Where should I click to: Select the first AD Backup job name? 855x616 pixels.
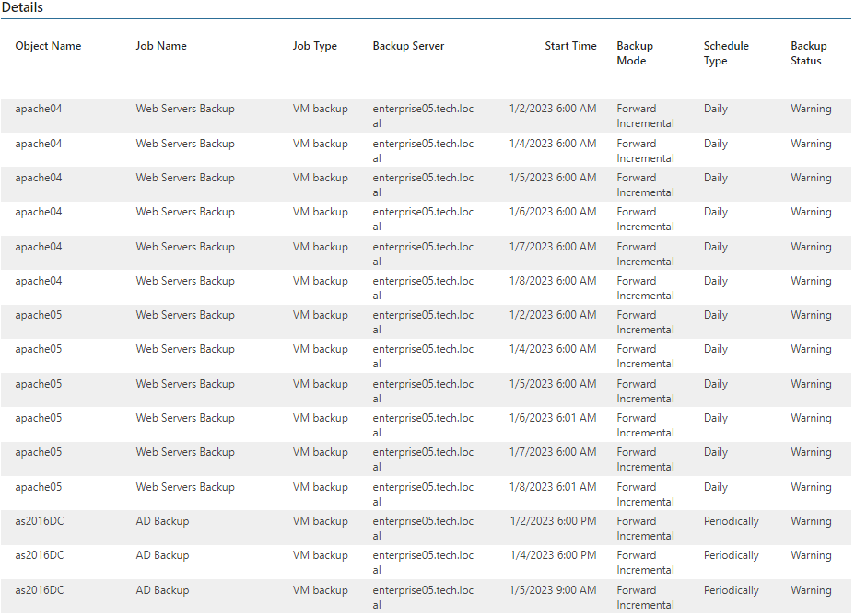pyautogui.click(x=162, y=521)
